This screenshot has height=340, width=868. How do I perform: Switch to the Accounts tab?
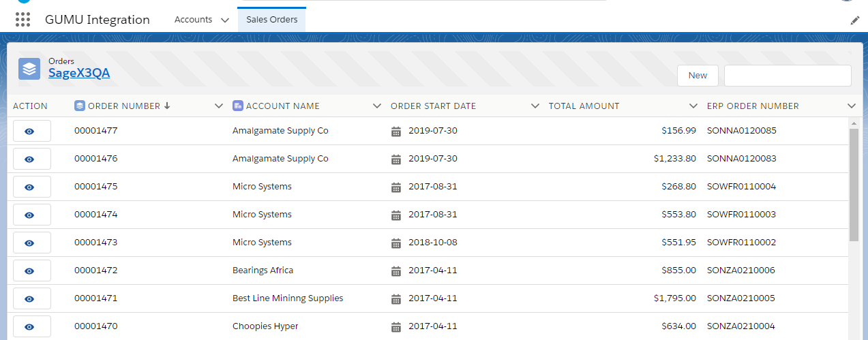coord(193,20)
